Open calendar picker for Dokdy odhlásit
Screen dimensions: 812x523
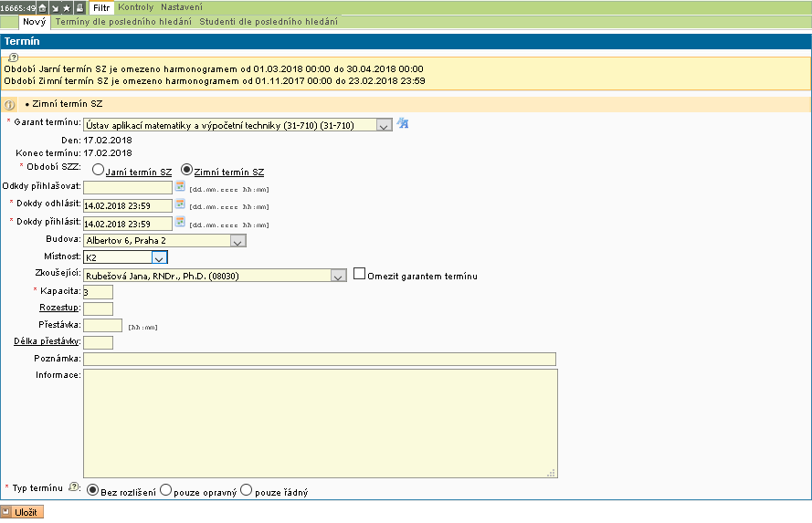click(180, 204)
